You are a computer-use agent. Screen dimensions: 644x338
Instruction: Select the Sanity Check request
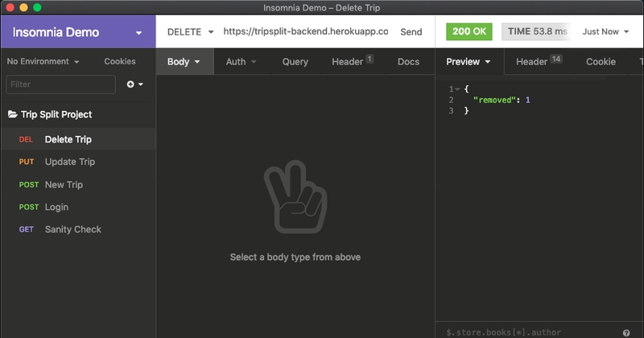point(78,229)
